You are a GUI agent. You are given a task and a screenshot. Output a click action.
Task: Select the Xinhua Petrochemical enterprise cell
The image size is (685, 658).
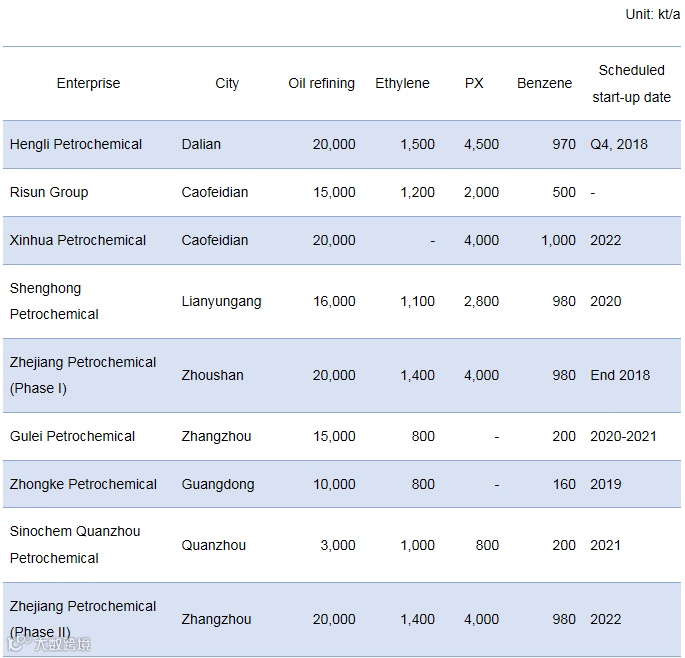coord(78,240)
